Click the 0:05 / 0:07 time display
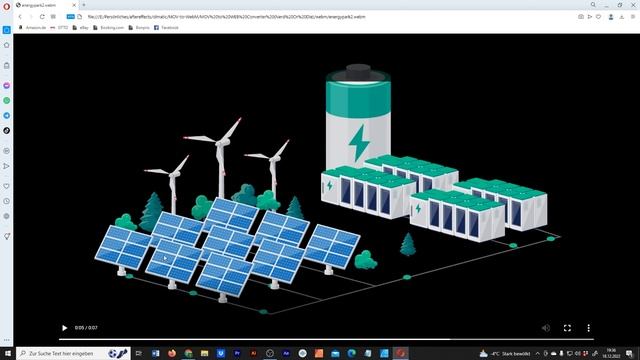The image size is (640, 360). click(x=86, y=328)
